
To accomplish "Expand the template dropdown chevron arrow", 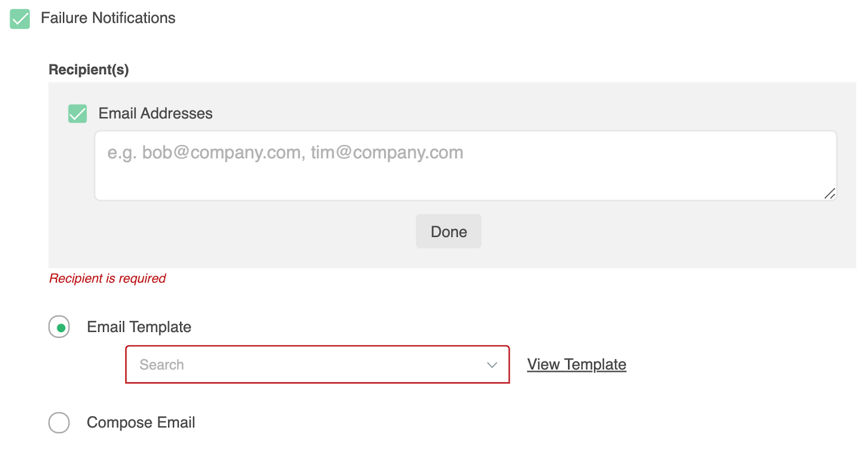I will pos(492,365).
